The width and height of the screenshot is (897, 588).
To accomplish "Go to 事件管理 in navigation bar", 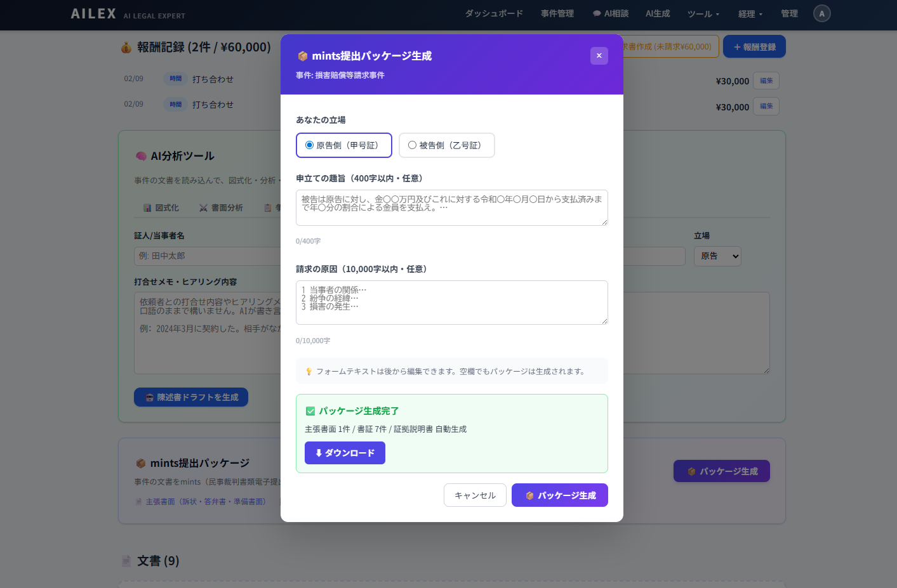I will coord(557,13).
